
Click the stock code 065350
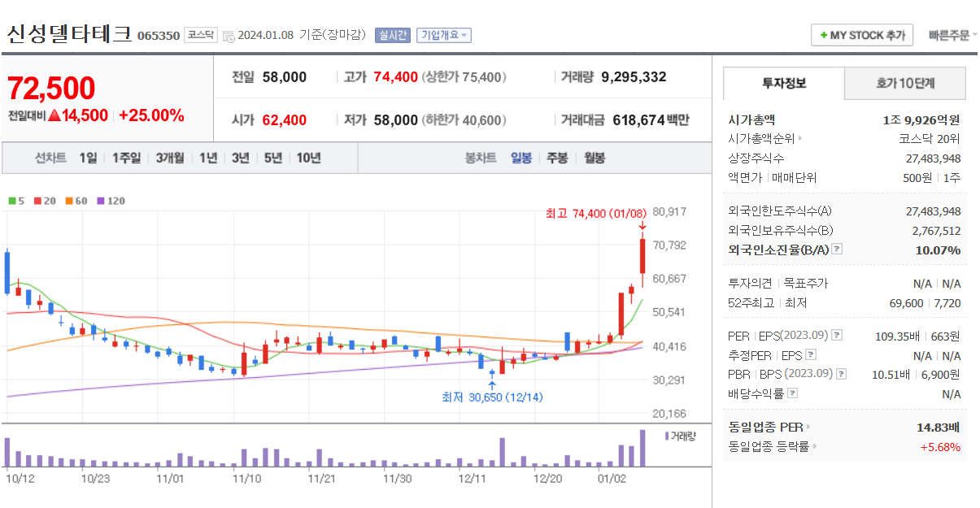coord(159,36)
